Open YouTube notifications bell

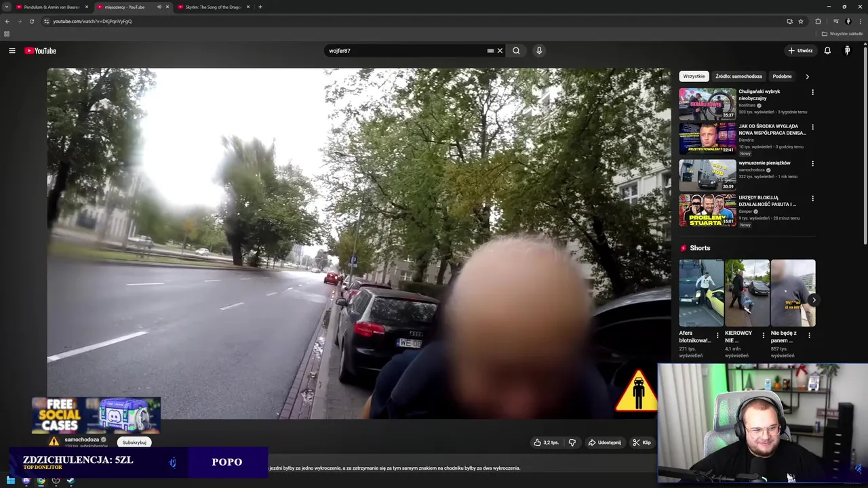827,51
